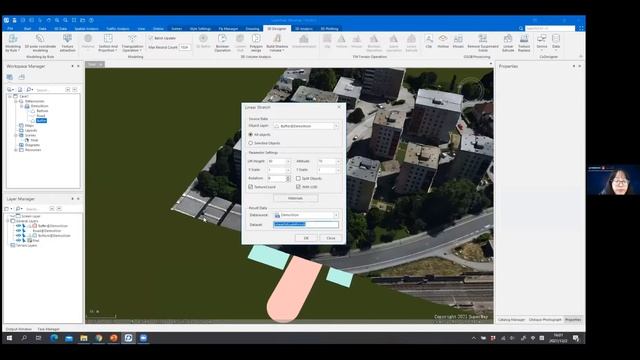Click the ribbon search text box

point(550,29)
